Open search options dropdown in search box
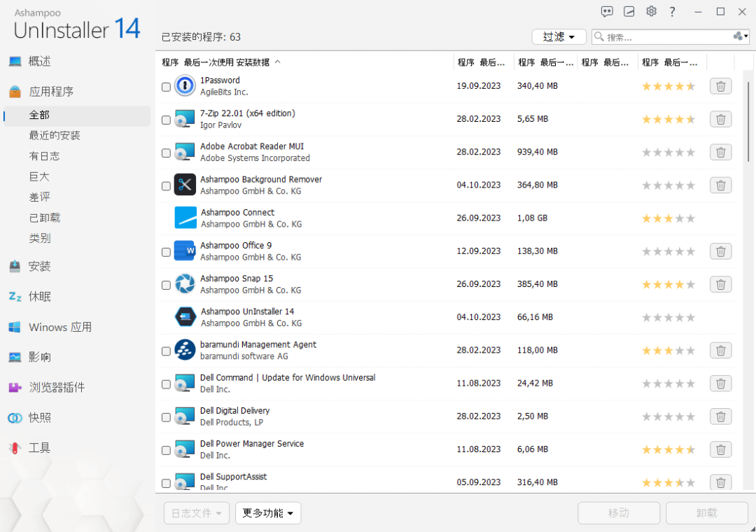This screenshot has width=756, height=532. point(741,36)
